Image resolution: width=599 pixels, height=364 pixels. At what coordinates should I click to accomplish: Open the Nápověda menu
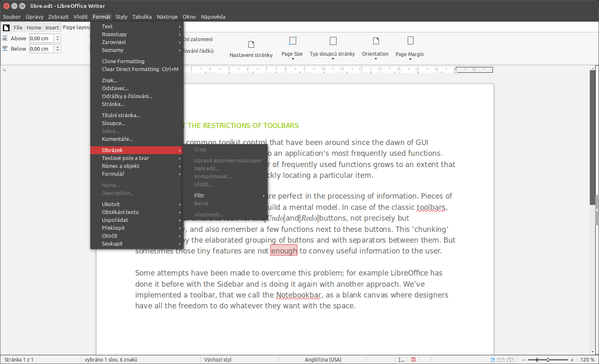[213, 17]
